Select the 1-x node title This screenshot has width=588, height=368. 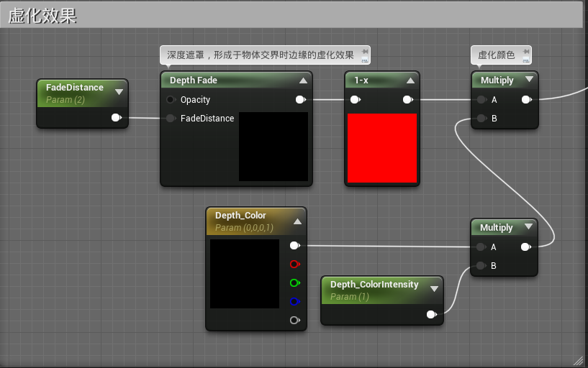[361, 80]
